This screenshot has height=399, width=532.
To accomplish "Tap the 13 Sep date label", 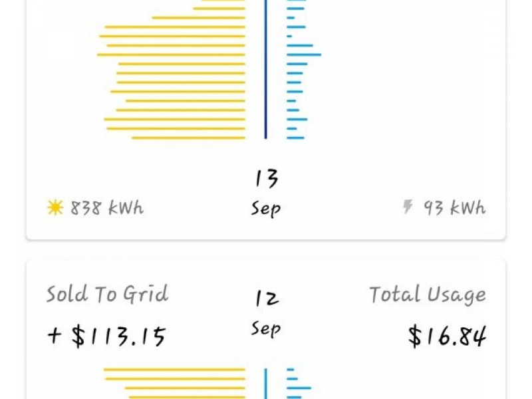I will coord(265,193).
